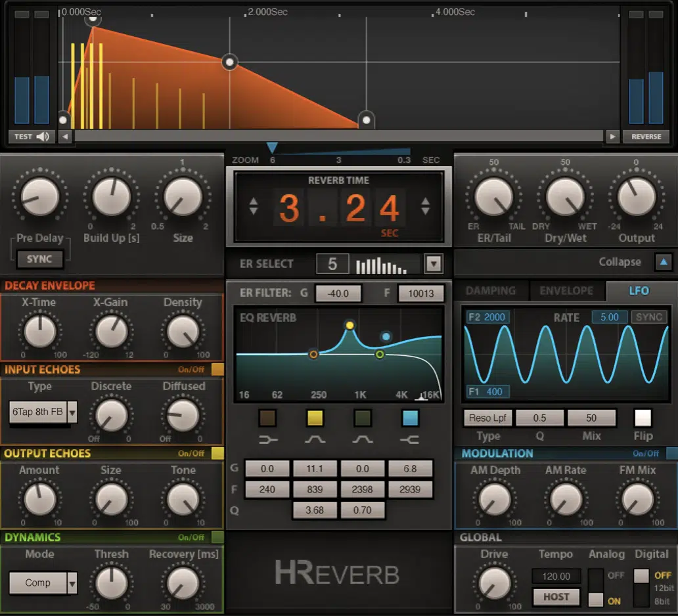Click the left scroll arrow under the envelope graph
Image resolution: width=678 pixels, height=616 pixels.
(x=65, y=137)
